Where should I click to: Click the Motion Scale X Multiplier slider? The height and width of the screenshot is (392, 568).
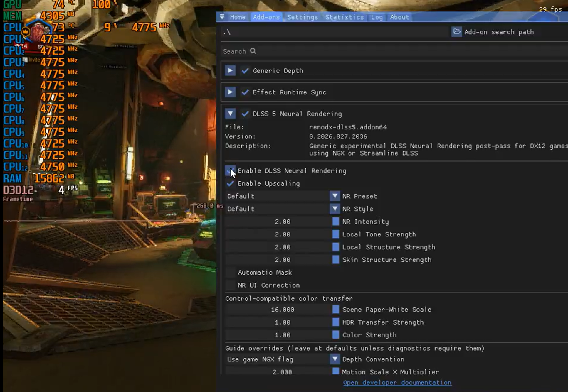coord(283,371)
